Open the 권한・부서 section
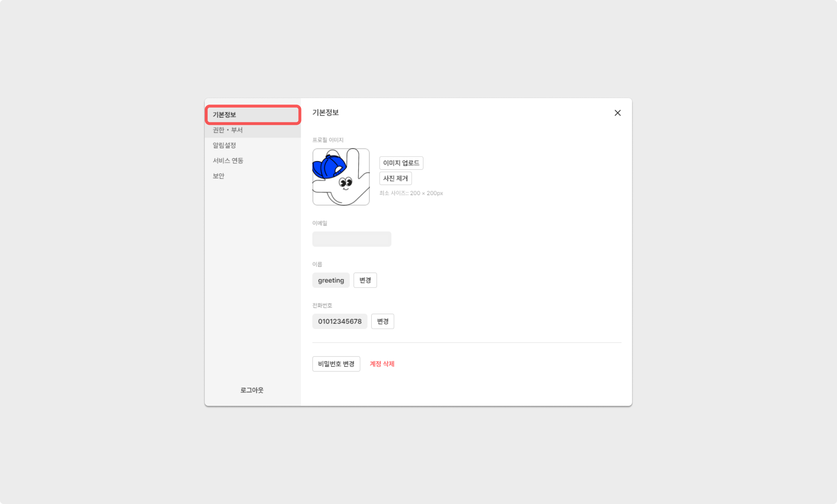The width and height of the screenshot is (837, 504). [228, 130]
